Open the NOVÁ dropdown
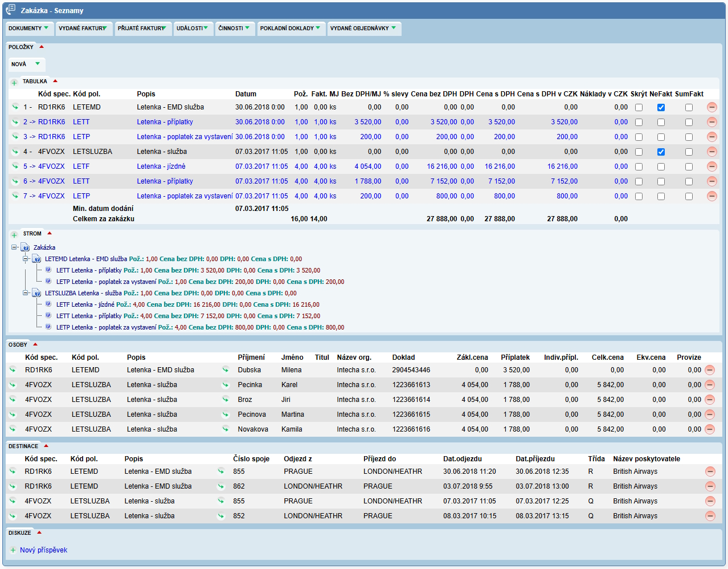728x569 pixels. pos(26,64)
